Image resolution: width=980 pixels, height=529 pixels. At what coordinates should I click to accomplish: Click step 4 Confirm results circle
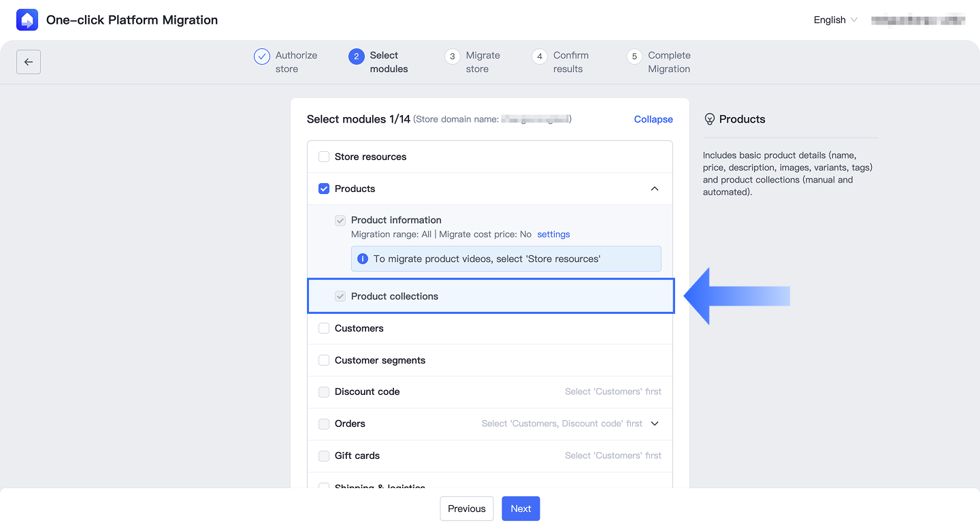[540, 57]
